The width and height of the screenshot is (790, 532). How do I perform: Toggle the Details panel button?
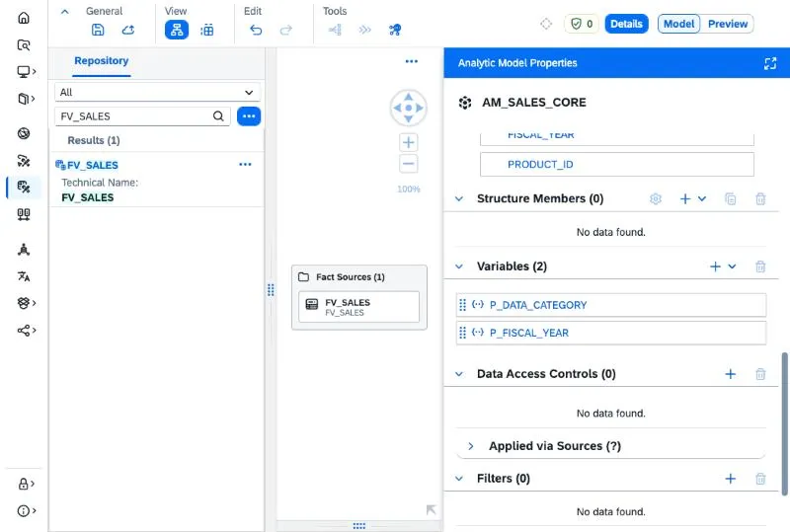(626, 24)
